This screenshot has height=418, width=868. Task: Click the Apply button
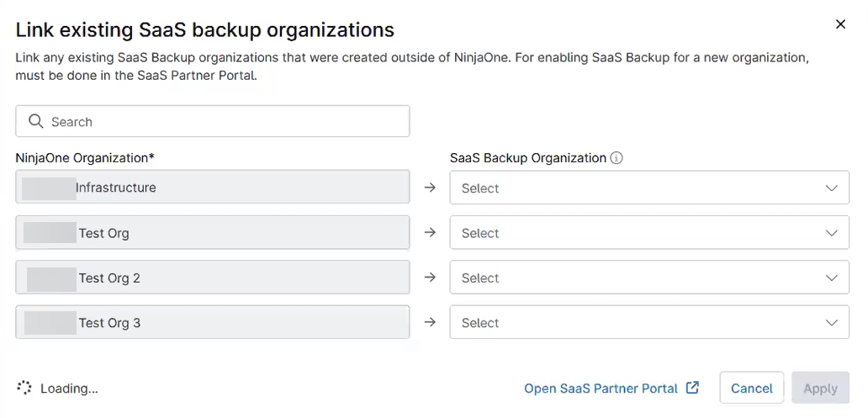[x=820, y=389]
